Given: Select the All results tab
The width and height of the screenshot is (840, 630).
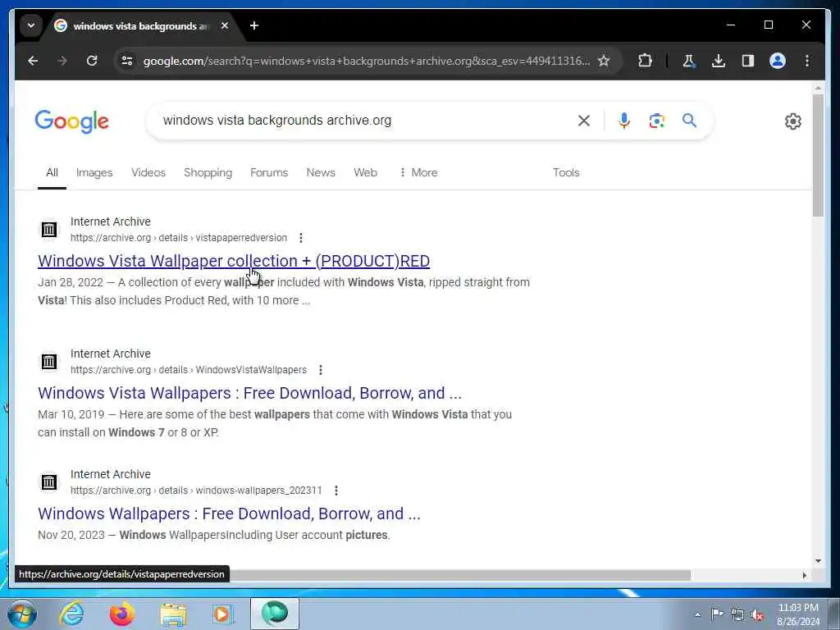Looking at the screenshot, I should click(x=52, y=172).
